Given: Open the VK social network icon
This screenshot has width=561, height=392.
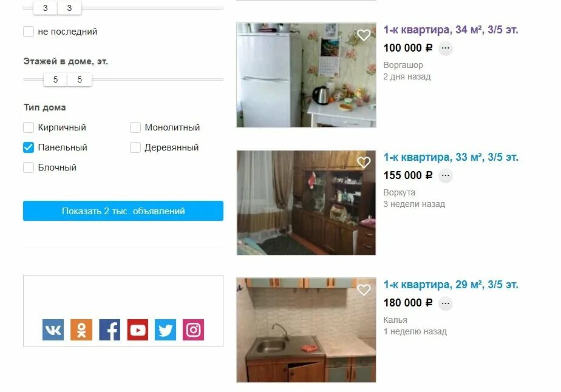Looking at the screenshot, I should point(53,329).
